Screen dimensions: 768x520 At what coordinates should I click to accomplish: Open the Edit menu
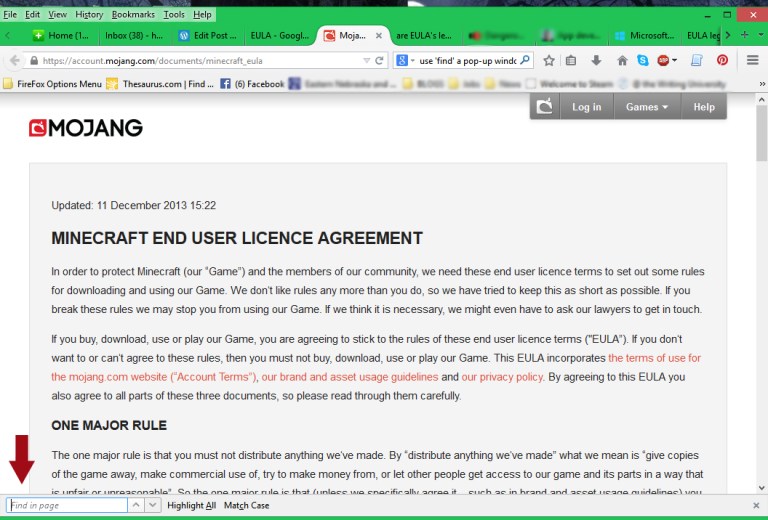point(32,15)
